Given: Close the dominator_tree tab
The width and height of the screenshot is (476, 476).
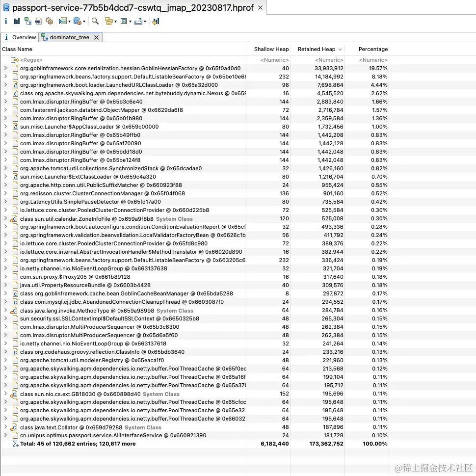Looking at the screenshot, I should click(96, 37).
